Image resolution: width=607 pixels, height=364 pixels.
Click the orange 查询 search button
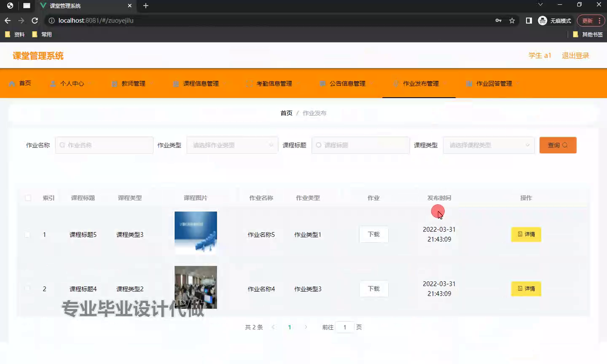coord(558,145)
